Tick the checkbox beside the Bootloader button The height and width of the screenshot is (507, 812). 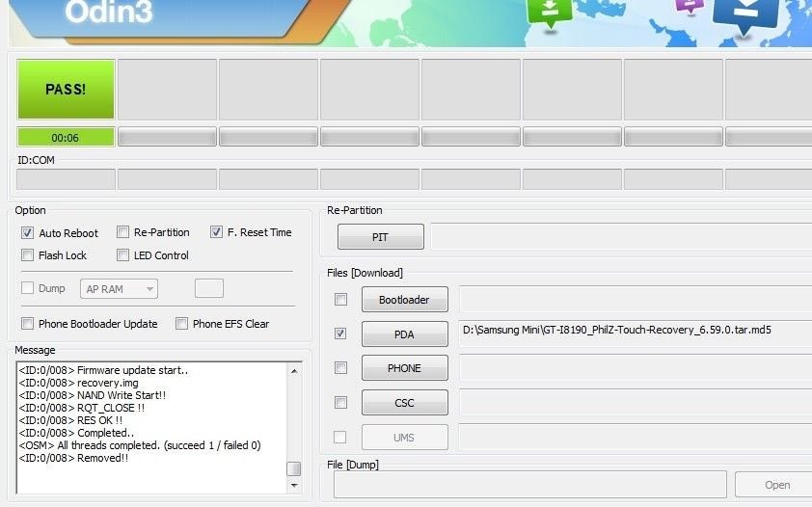[x=340, y=299]
